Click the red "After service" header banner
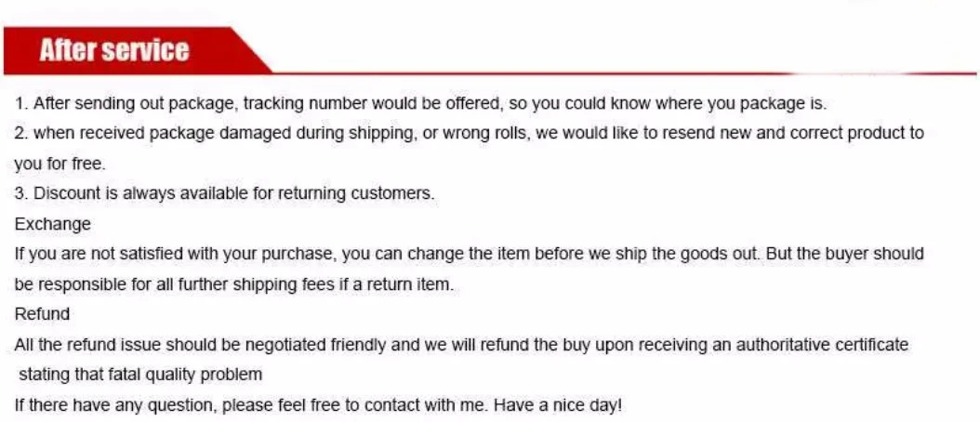980x422 pixels. pyautogui.click(x=114, y=51)
